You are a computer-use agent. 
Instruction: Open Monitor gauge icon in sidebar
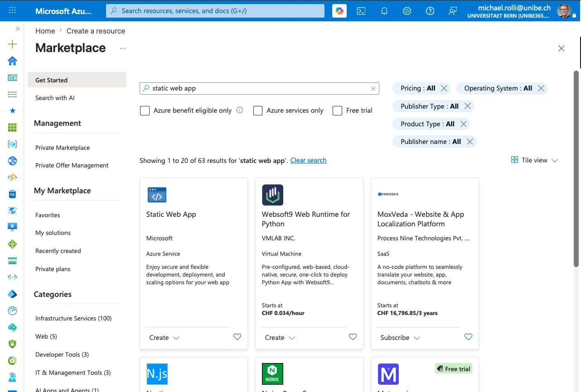tap(12, 311)
